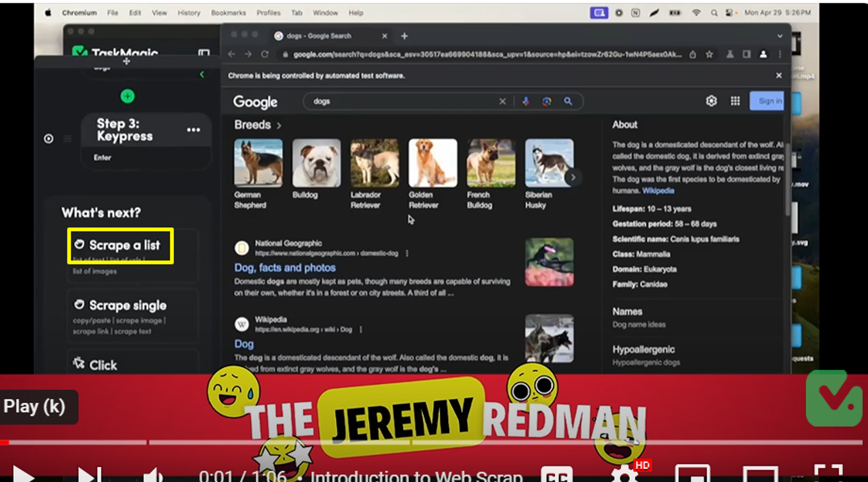Dismiss the automated test software infobar

point(779,75)
